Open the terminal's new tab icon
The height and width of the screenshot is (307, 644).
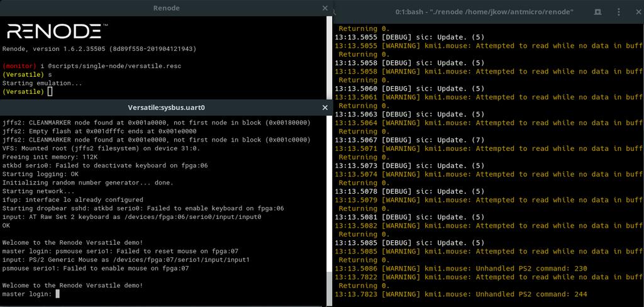tap(597, 13)
